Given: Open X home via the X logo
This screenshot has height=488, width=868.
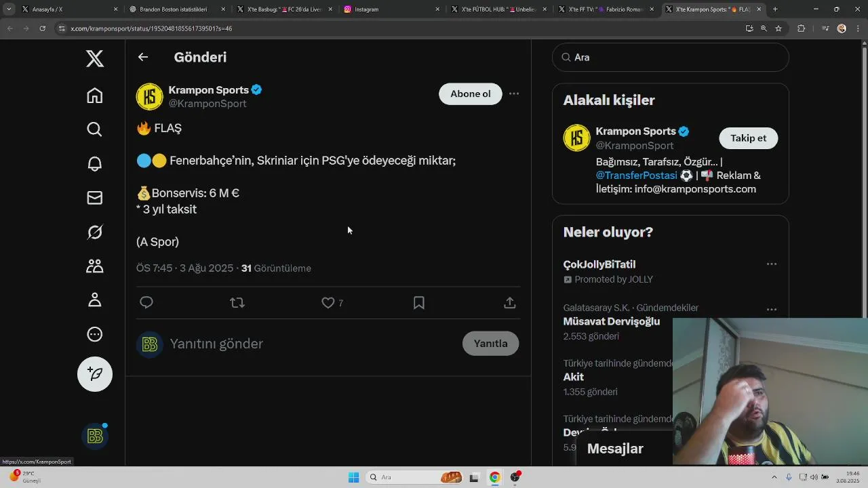Looking at the screenshot, I should click(95, 58).
